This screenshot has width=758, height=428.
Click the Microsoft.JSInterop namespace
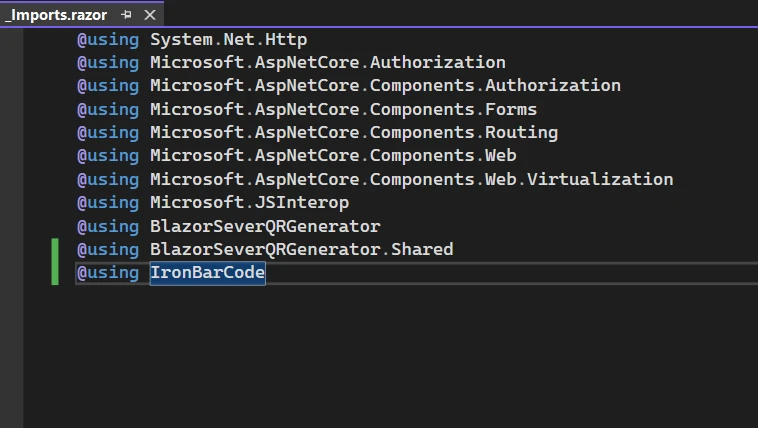pos(249,203)
